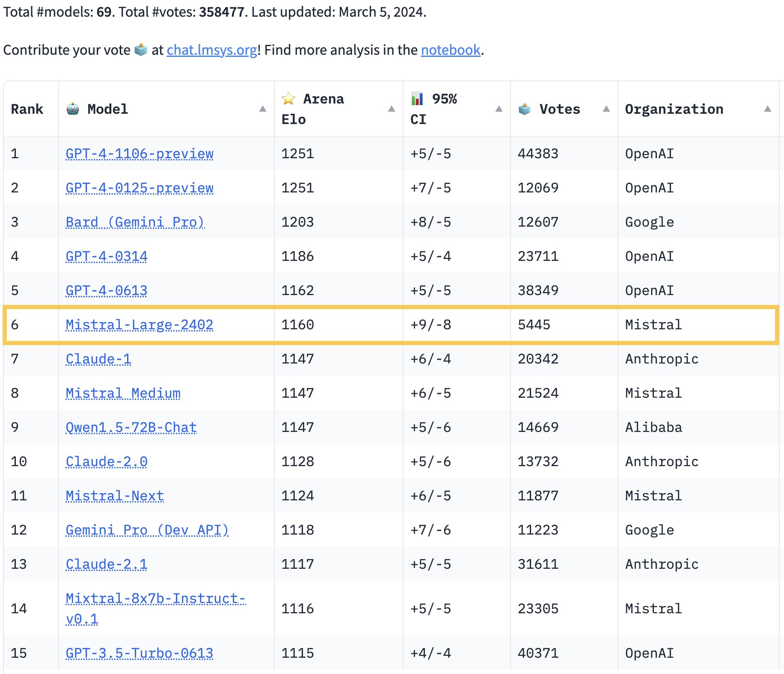
Task: Sort table by Votes column arrow
Action: click(x=606, y=109)
